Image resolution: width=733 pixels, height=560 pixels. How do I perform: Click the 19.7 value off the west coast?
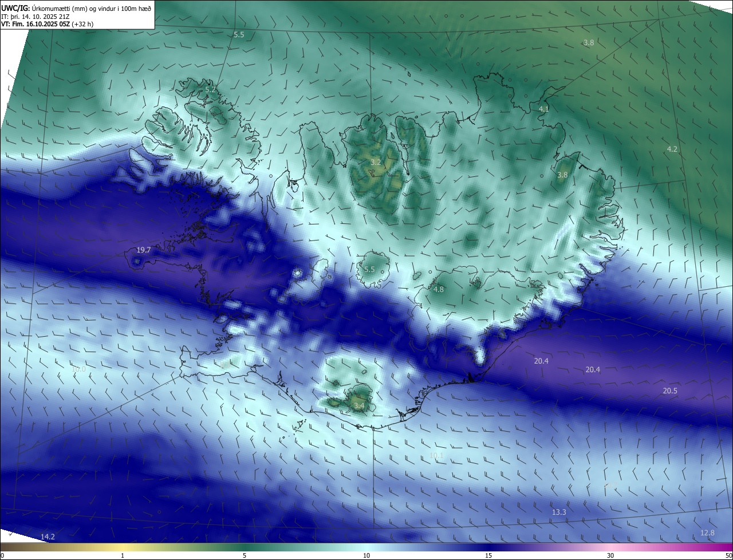pos(144,250)
